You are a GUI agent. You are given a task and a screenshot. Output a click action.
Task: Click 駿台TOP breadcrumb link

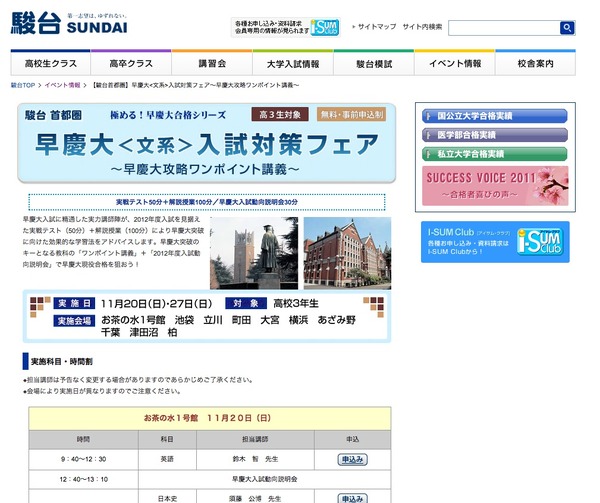25,86
